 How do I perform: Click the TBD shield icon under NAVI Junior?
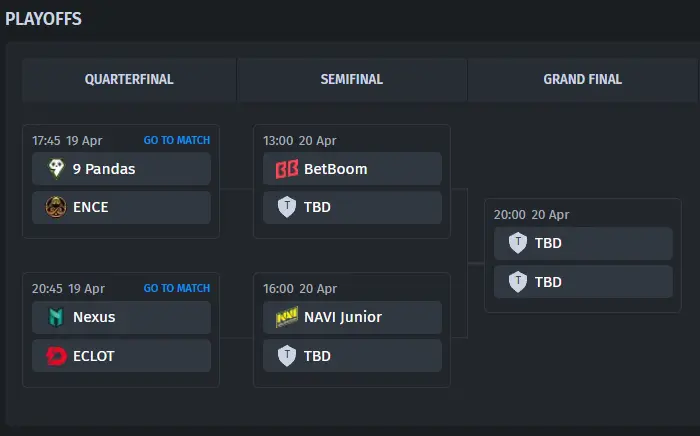[287, 356]
